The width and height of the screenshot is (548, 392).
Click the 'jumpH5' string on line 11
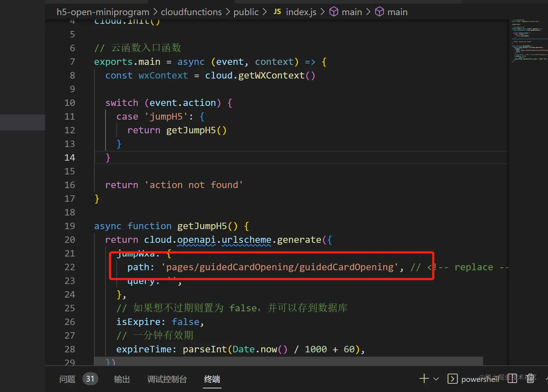(166, 117)
